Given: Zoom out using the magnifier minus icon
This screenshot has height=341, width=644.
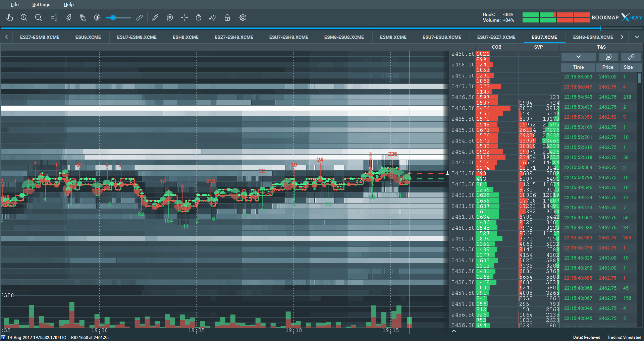Looking at the screenshot, I should click(38, 18).
